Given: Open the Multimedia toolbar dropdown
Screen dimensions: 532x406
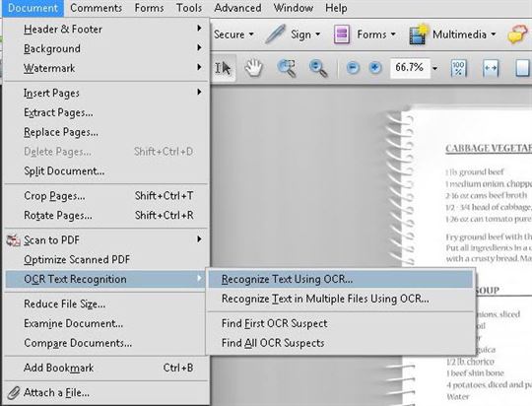Looking at the screenshot, I should click(x=452, y=34).
